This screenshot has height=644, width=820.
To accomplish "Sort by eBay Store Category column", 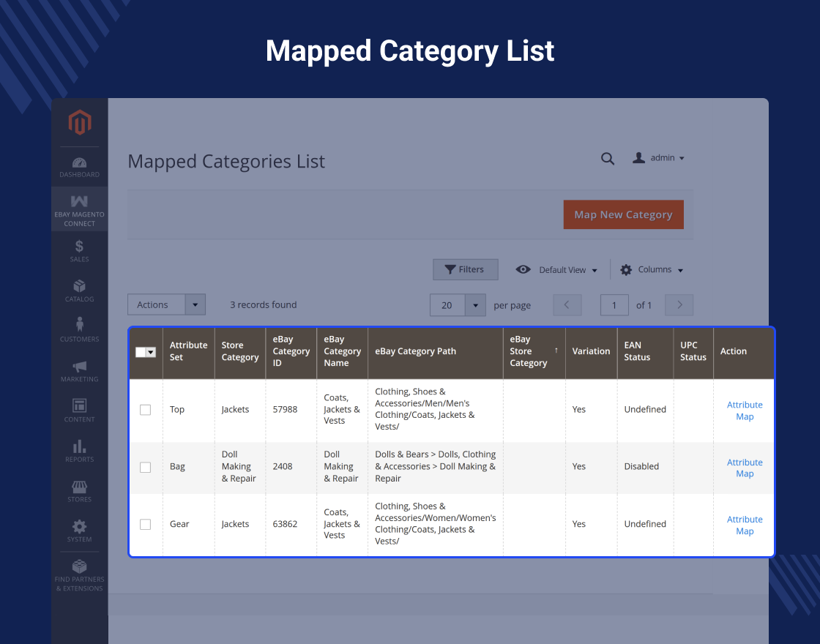I will click(x=534, y=351).
